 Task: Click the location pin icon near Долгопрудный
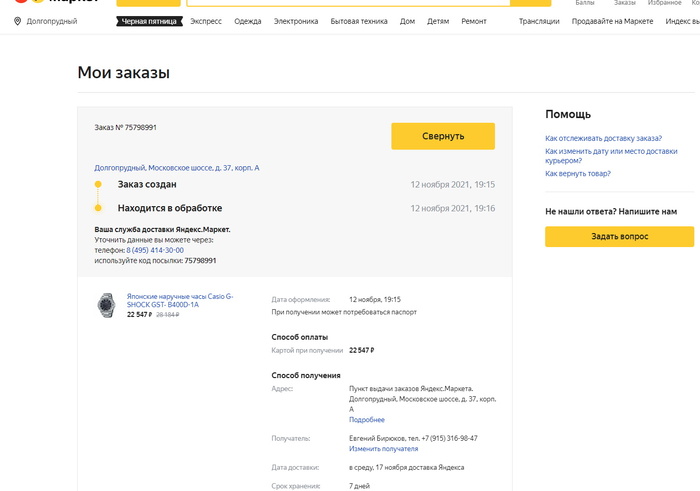[18, 21]
